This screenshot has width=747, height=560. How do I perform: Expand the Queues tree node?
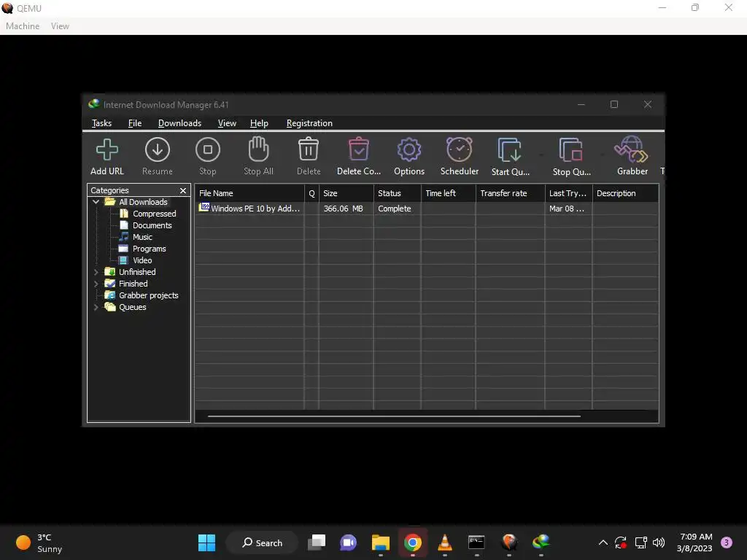[96, 307]
